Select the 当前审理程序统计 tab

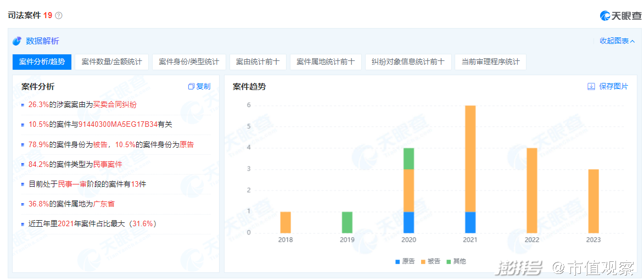(490, 62)
